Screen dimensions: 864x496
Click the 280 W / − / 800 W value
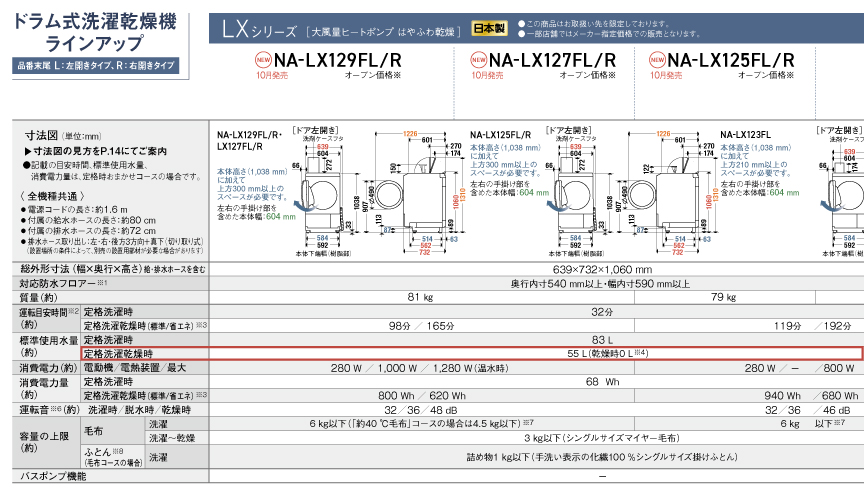800,368
